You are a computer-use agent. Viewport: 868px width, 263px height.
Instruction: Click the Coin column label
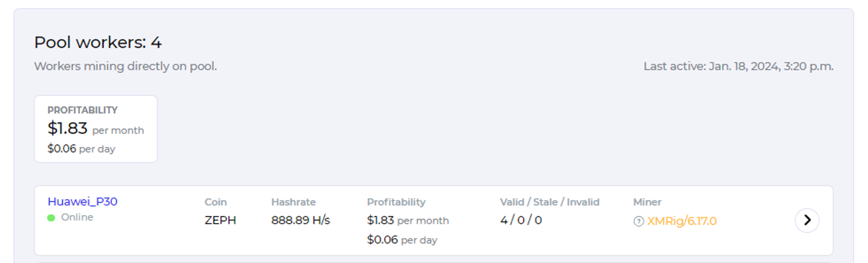216,202
